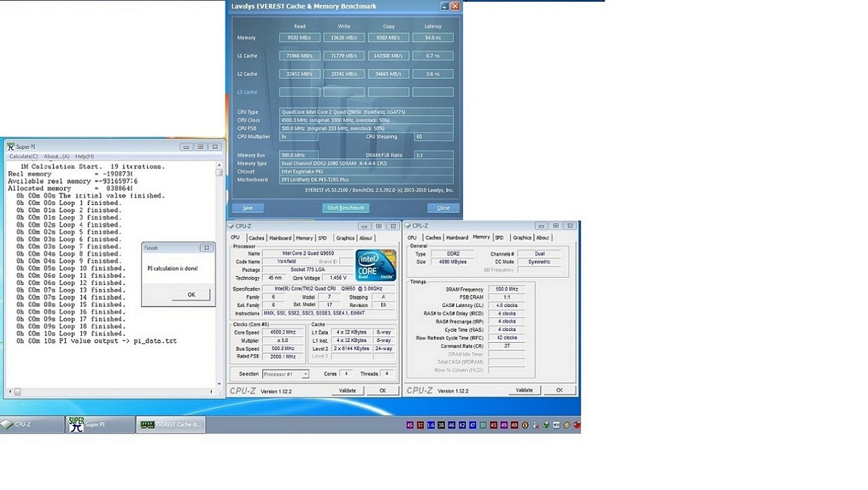Open Caches tab in CPU-Z CPU window

(x=256, y=238)
